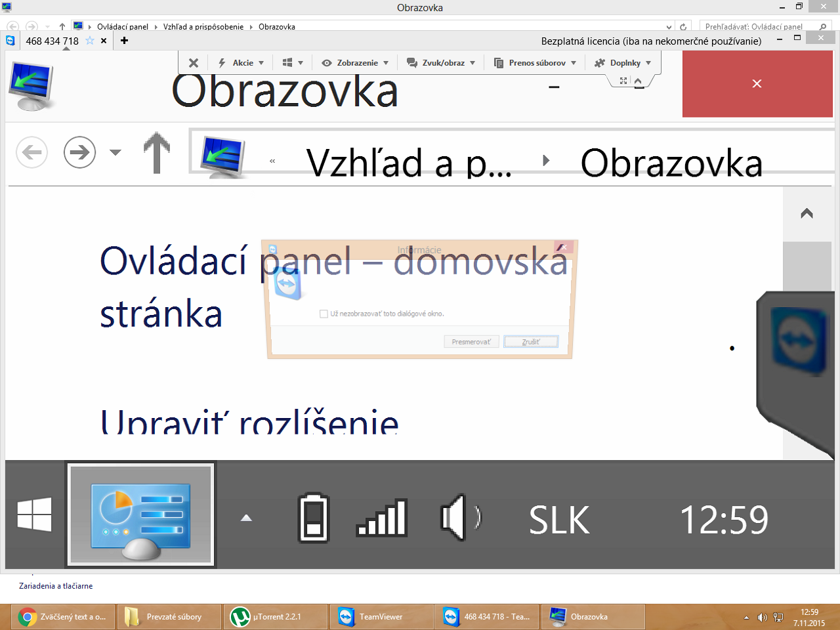Switch to the Obrazovka taskbar button
The image size is (840, 630).
594,617
